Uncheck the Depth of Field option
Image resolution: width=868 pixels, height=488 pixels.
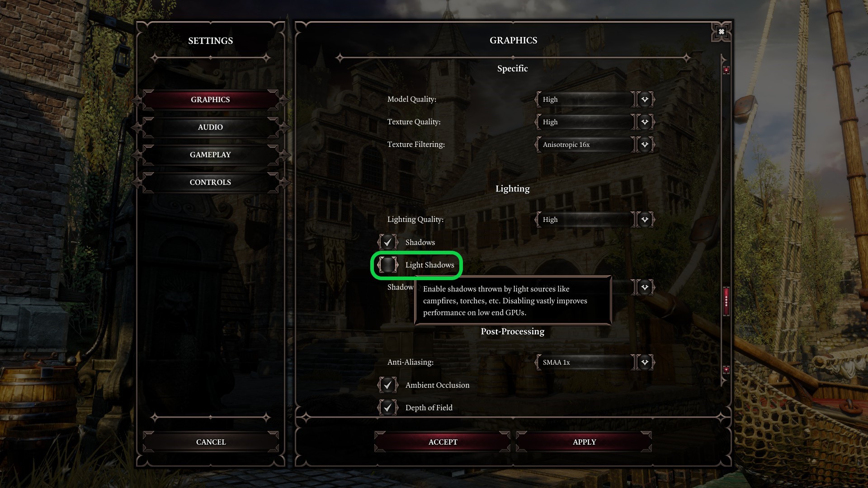point(388,408)
